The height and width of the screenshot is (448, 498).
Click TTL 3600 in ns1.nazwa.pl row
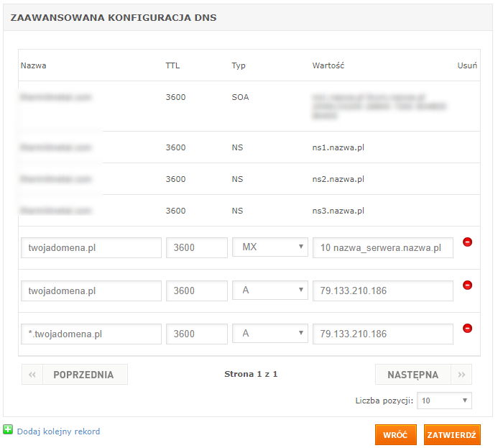(175, 147)
